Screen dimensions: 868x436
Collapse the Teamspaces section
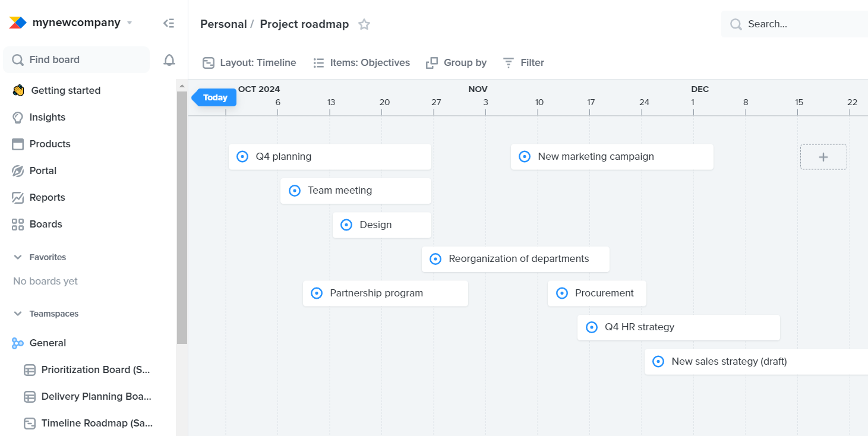click(17, 313)
